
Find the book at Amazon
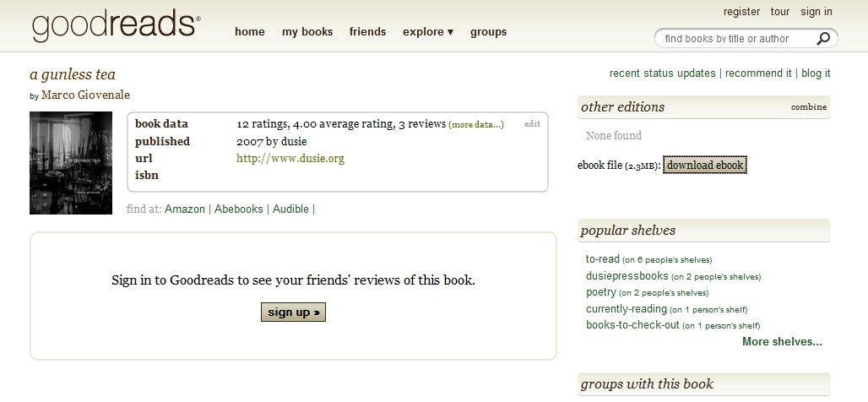185,209
